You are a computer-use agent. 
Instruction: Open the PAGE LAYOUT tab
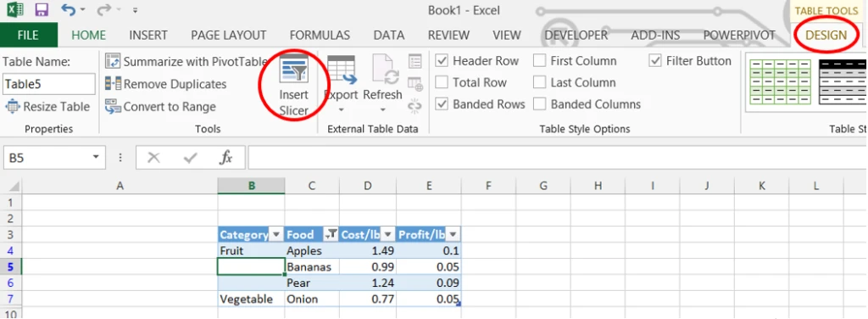229,35
